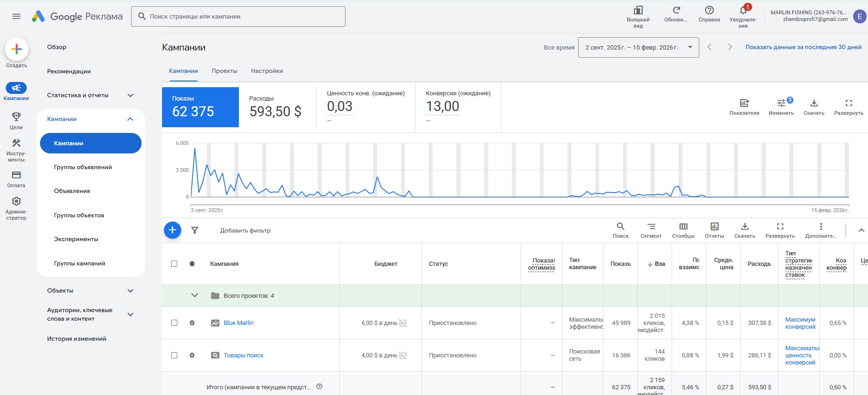Click the filter funnel icon
The image size is (868, 395).
[x=194, y=231]
